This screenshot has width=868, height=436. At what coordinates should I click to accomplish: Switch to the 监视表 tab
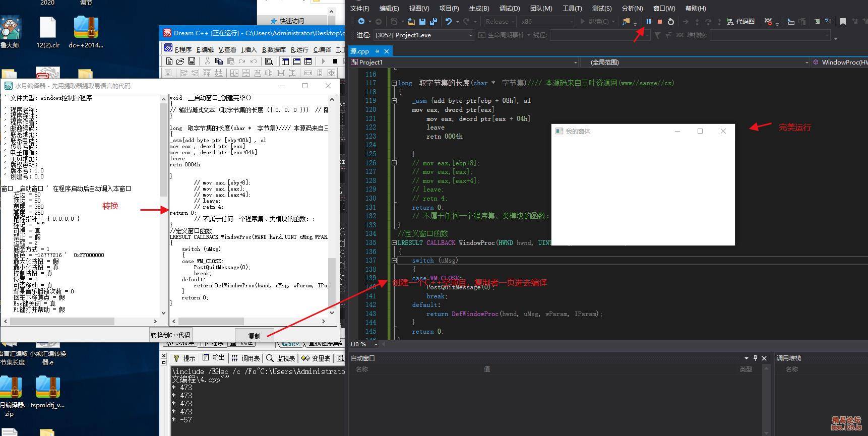281,358
